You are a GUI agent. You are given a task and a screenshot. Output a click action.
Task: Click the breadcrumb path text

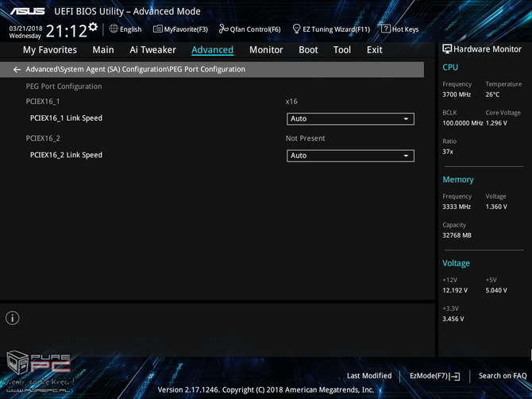coord(135,69)
